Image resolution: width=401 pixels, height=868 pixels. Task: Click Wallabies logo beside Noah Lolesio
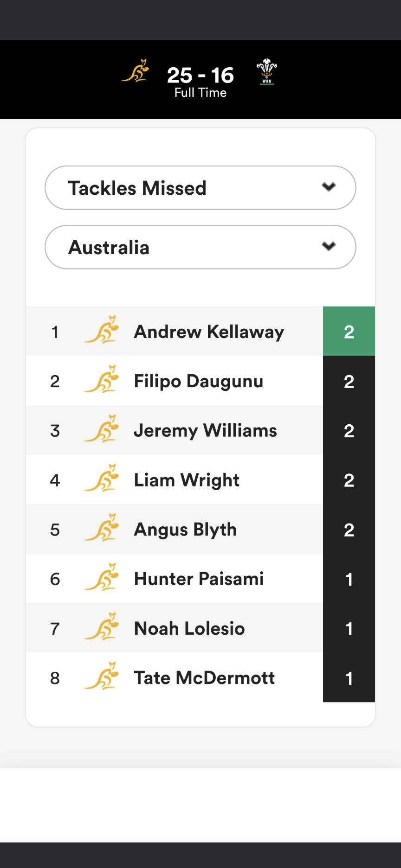pos(102,627)
